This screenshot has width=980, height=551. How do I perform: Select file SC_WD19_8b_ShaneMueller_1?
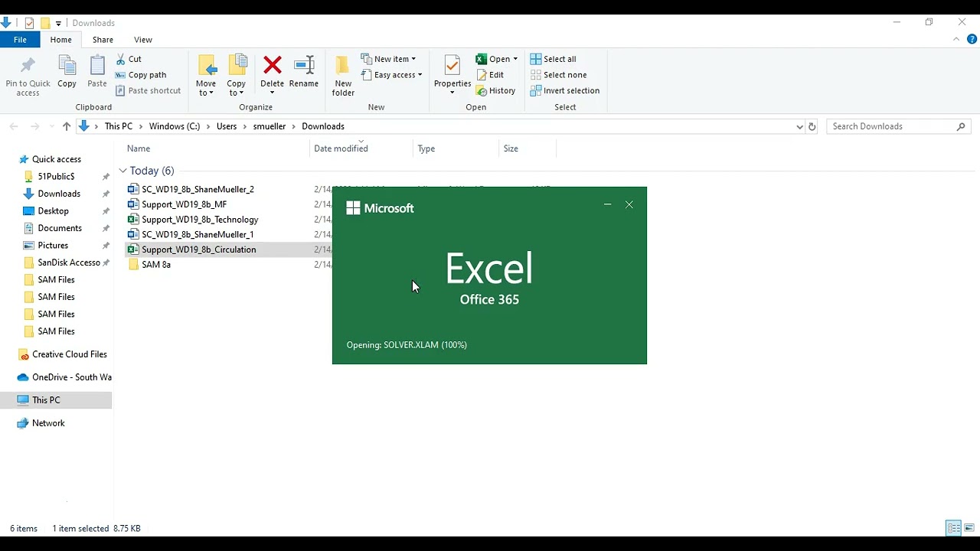click(198, 234)
